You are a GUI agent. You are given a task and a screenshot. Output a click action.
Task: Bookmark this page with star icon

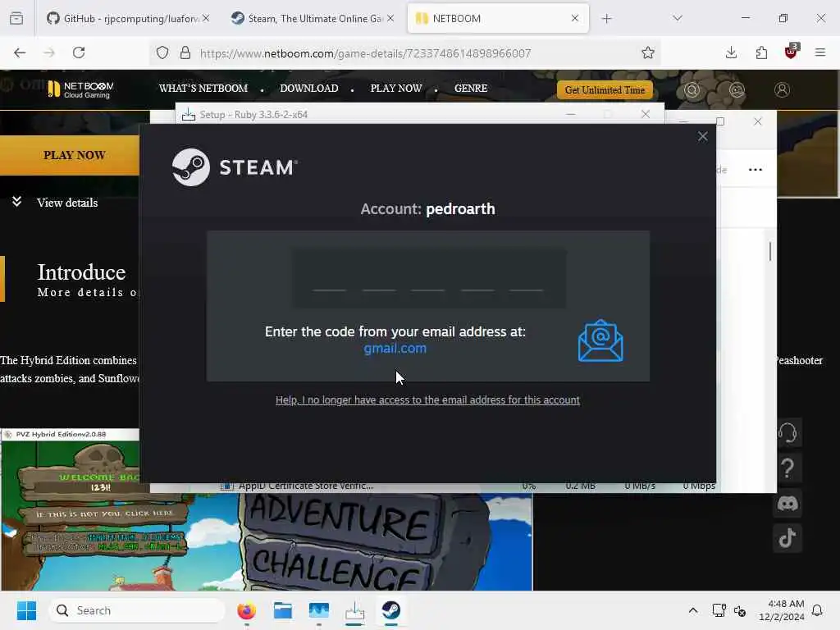[x=648, y=52]
